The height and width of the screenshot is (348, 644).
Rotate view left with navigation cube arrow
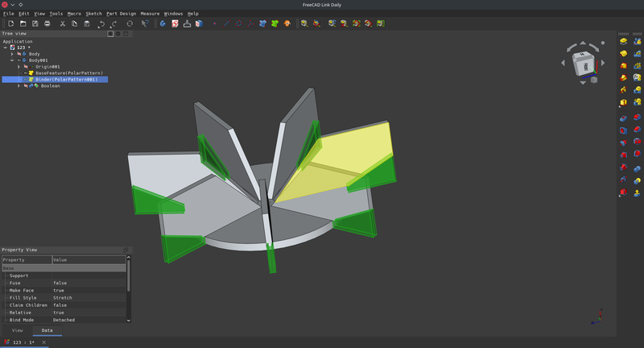point(563,63)
